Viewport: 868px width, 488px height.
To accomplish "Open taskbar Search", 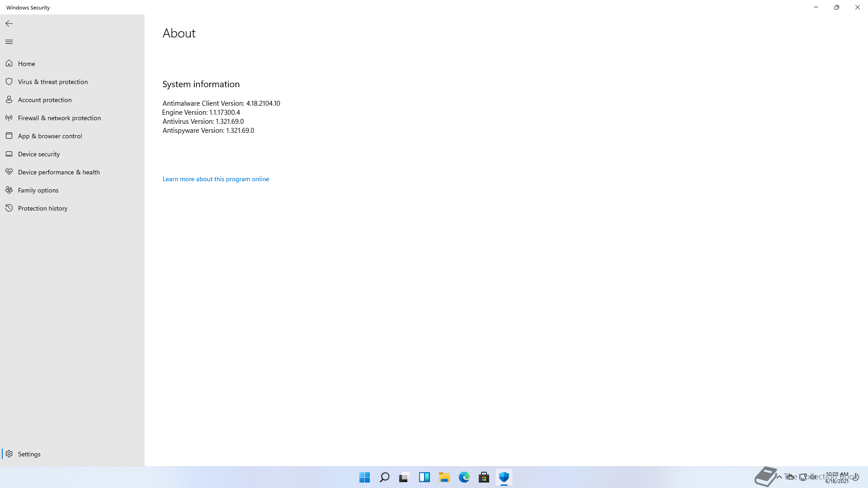I will click(x=385, y=477).
